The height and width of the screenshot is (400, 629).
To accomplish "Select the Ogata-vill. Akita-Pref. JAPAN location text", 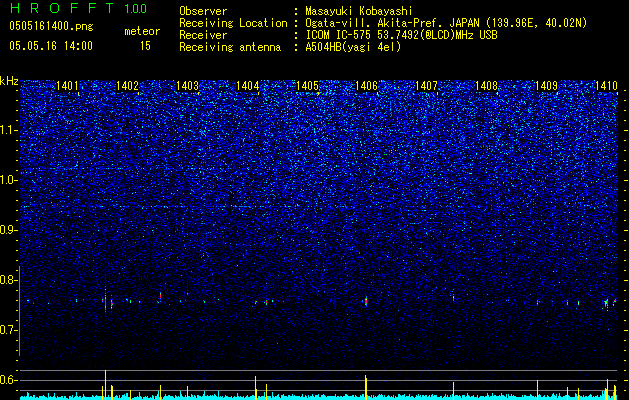I will 446,23.
